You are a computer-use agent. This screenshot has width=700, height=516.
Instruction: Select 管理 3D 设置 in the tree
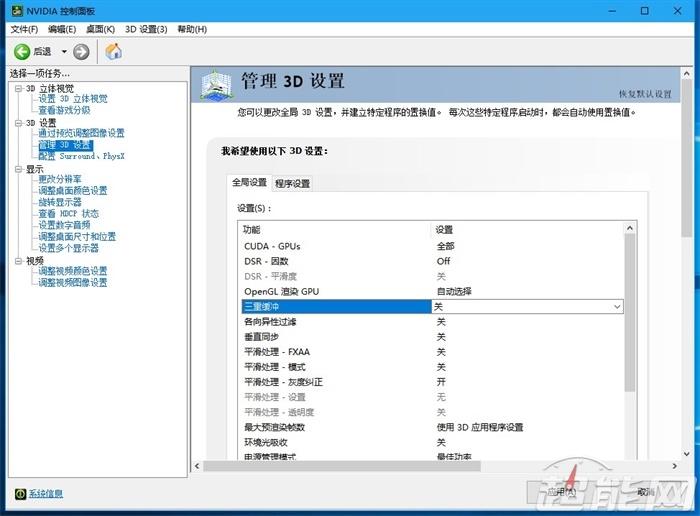[x=65, y=145]
